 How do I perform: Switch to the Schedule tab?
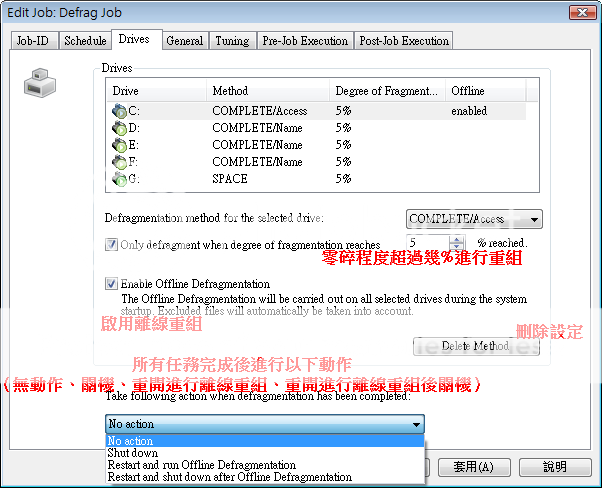(x=85, y=41)
